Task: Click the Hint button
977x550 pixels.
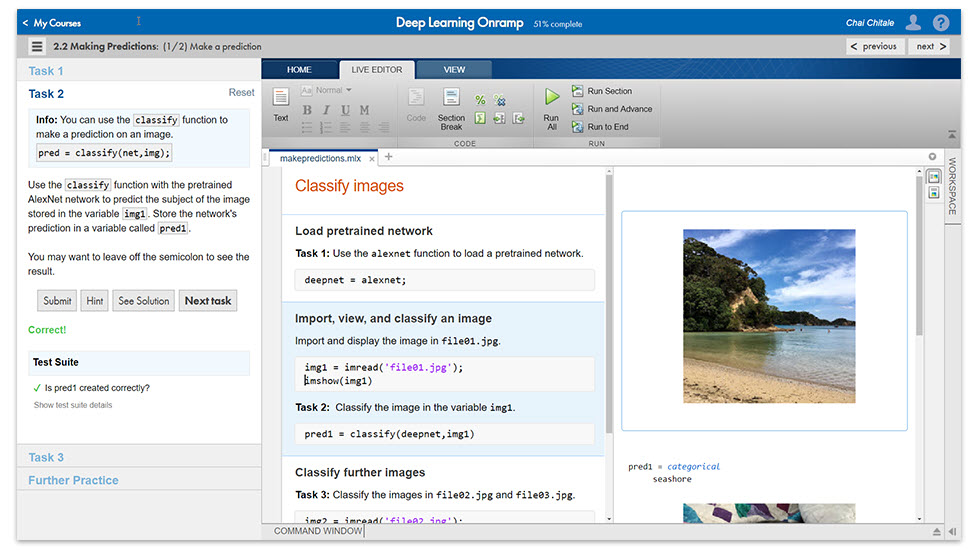Action: [95, 301]
